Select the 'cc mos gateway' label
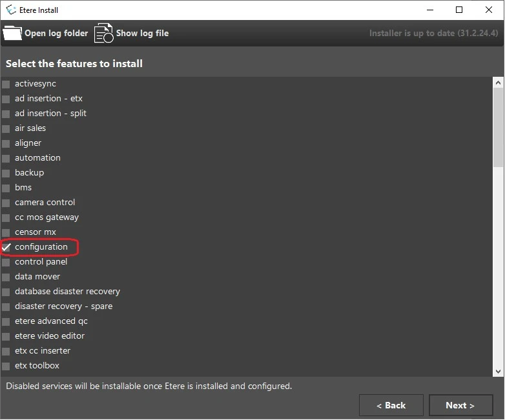Viewport: 505px width, 420px height. 46,217
